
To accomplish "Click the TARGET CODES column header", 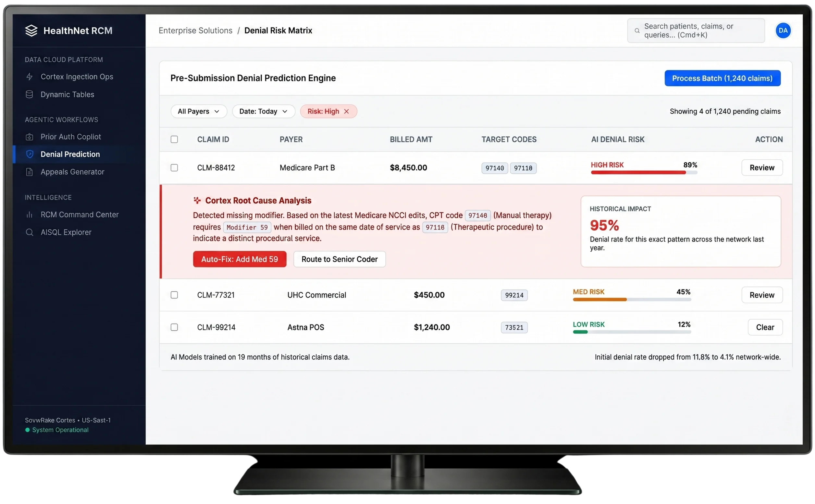I will 509,139.
